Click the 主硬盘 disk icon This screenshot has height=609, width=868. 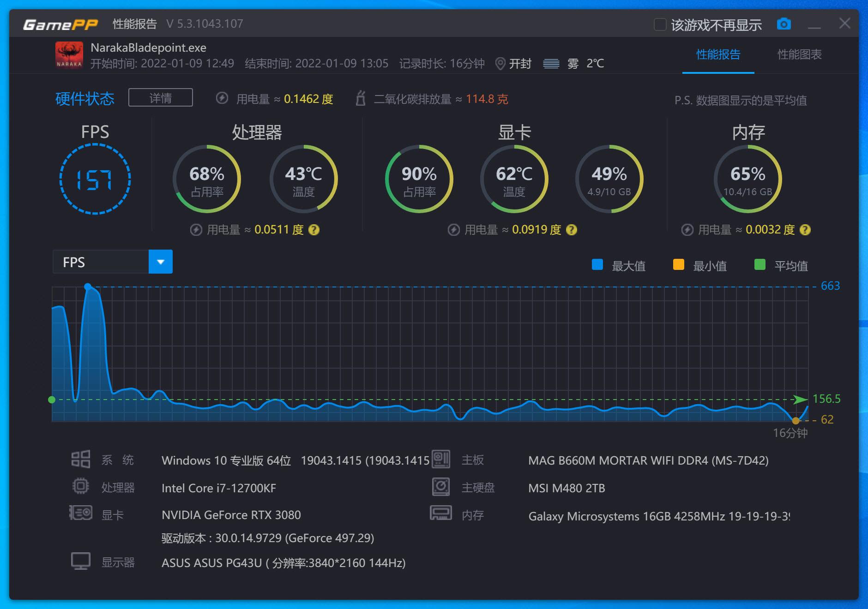441,487
